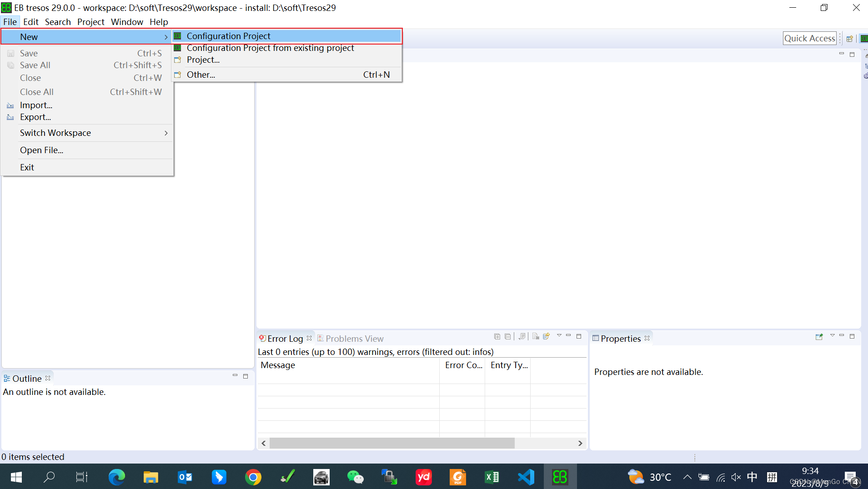Click Error Log scrollbar left arrow

264,443
